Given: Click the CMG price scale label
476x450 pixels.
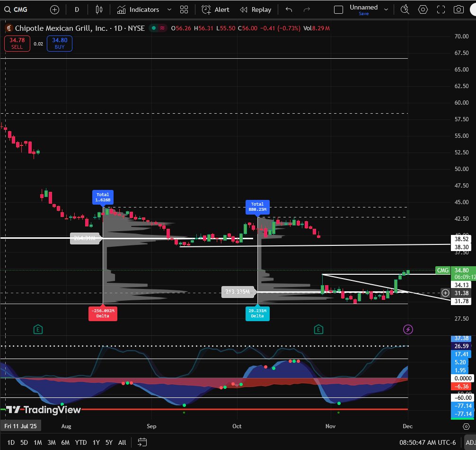Looking at the screenshot, I should tap(442, 270).
